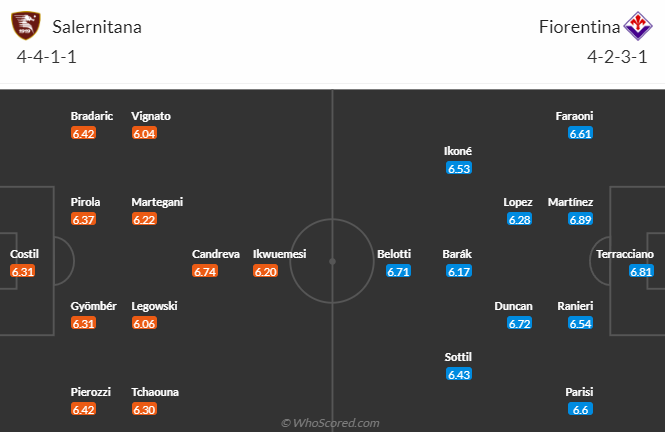
Task: Click Candreva's 6.74 rating badge
Action: pyautogui.click(x=204, y=271)
